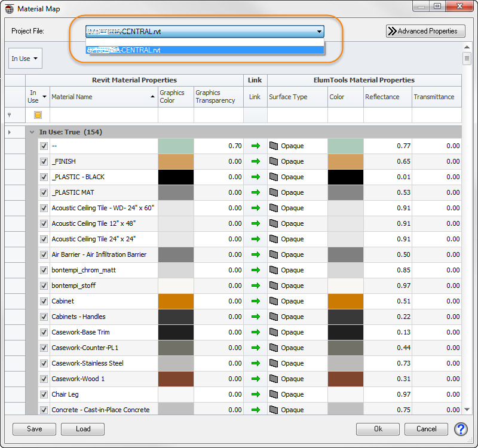Sort by the Material Name column header
This screenshot has width=478, height=448.
(103, 96)
